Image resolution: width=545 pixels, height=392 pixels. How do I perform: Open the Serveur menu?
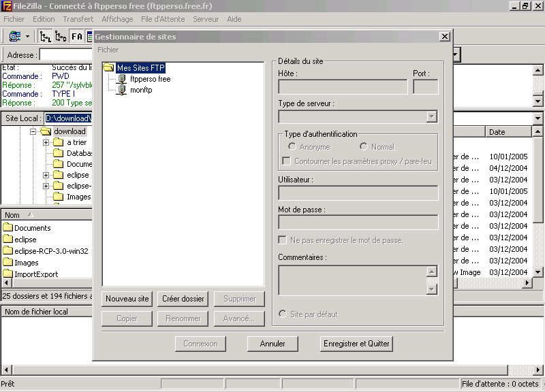pyautogui.click(x=206, y=19)
